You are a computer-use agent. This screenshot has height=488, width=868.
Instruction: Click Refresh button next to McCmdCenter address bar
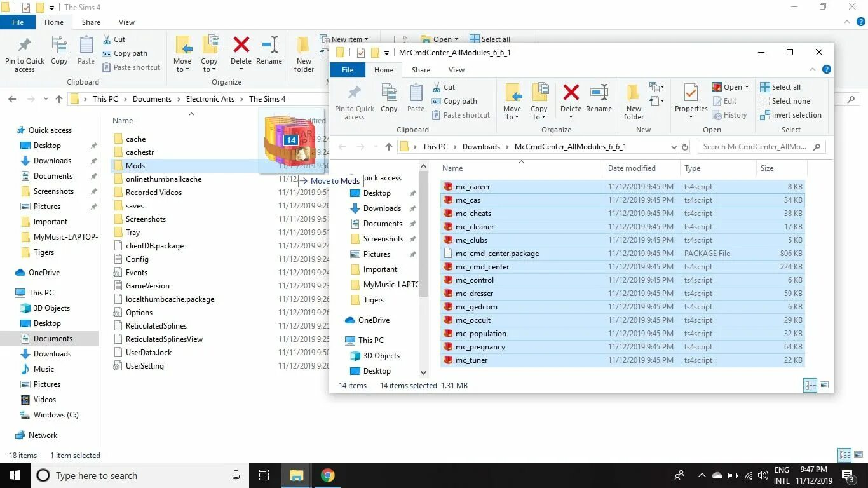point(685,147)
